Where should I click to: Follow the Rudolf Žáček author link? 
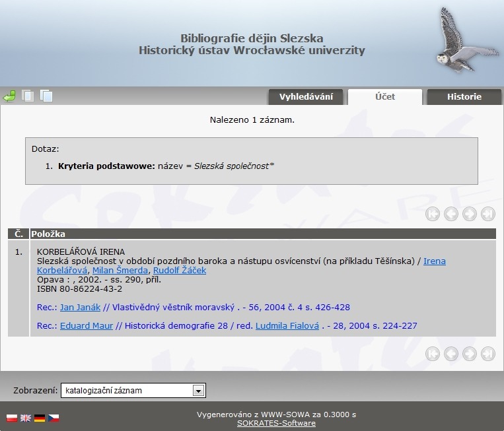pos(179,271)
